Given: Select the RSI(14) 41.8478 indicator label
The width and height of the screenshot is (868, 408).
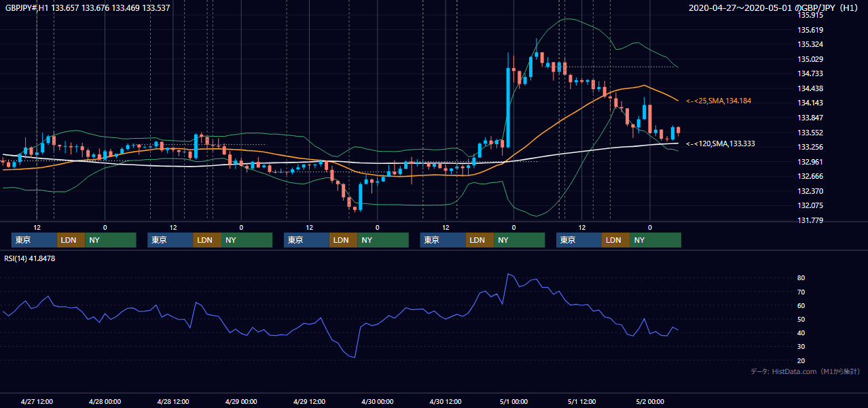Looking at the screenshot, I should 30,258.
